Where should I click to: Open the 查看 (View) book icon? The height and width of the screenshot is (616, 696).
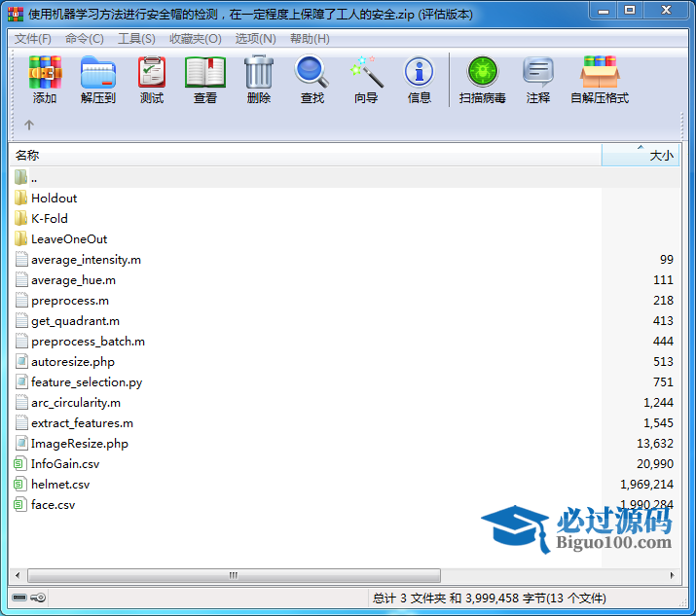pos(205,72)
